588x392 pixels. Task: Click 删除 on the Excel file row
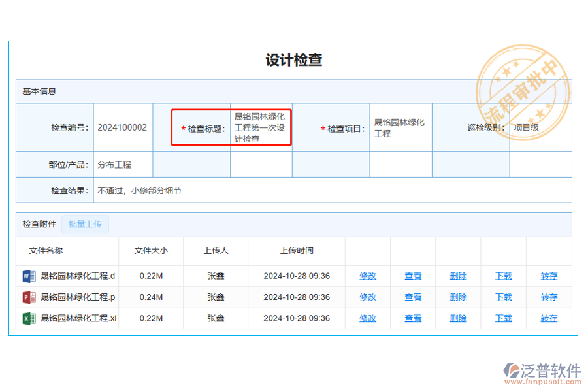tap(457, 318)
